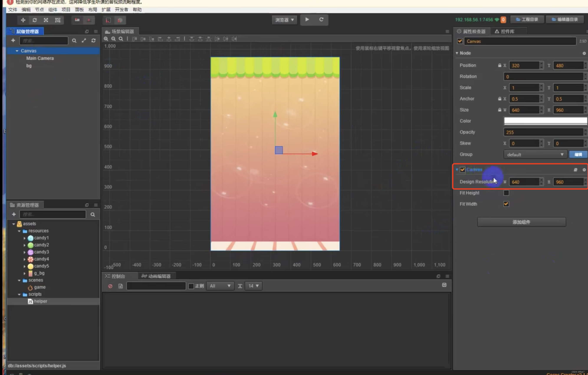Click the search icon in the assets panel

point(93,214)
